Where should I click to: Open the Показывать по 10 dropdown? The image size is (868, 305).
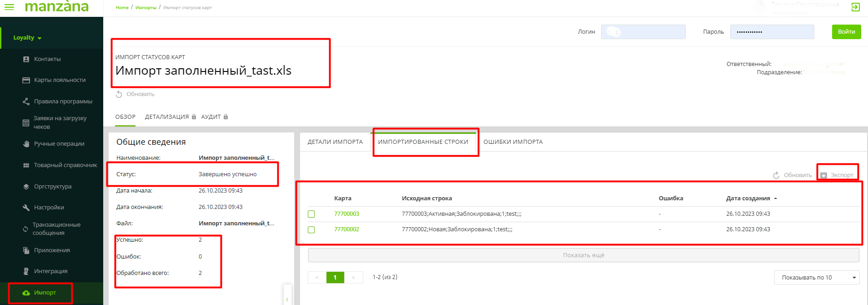point(816,278)
